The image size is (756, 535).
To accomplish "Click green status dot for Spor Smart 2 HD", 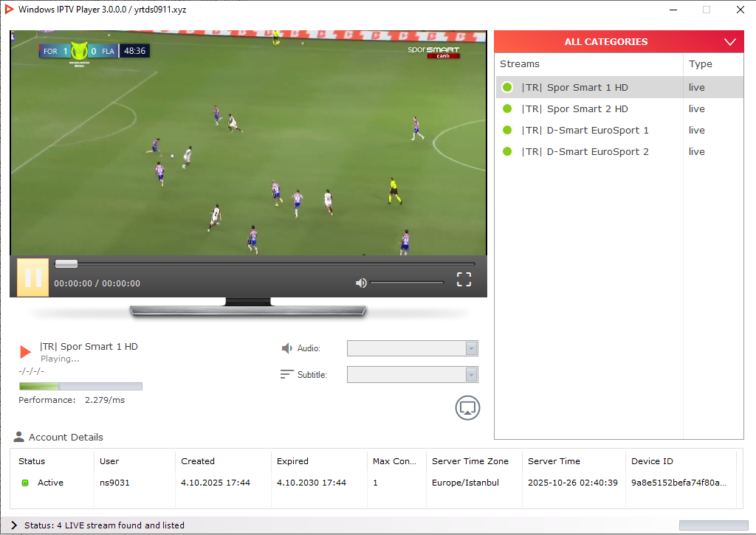I will coord(507,108).
